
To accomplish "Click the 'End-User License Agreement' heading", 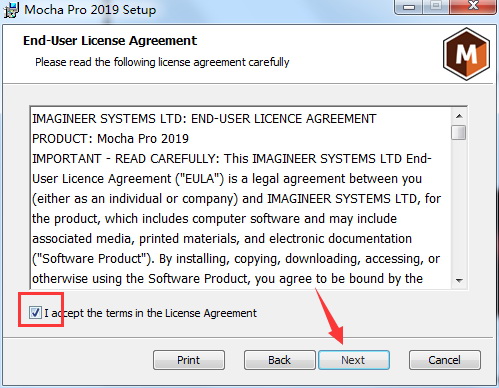I will coord(110,41).
